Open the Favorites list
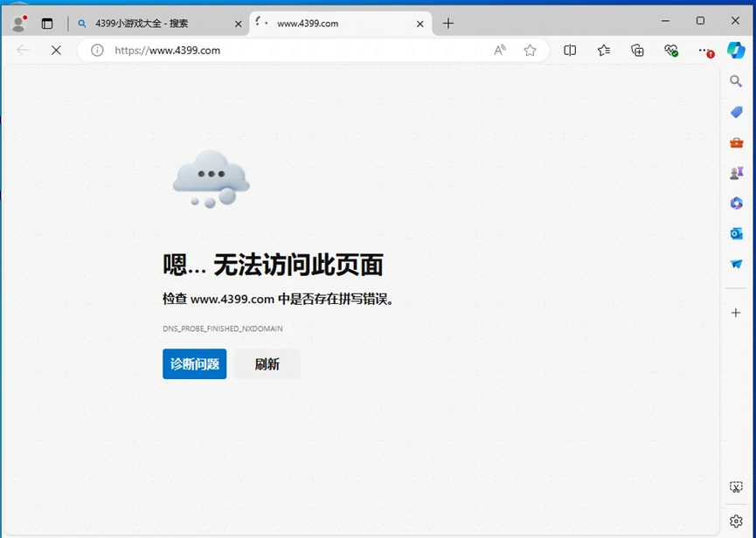This screenshot has height=538, width=756. (604, 50)
